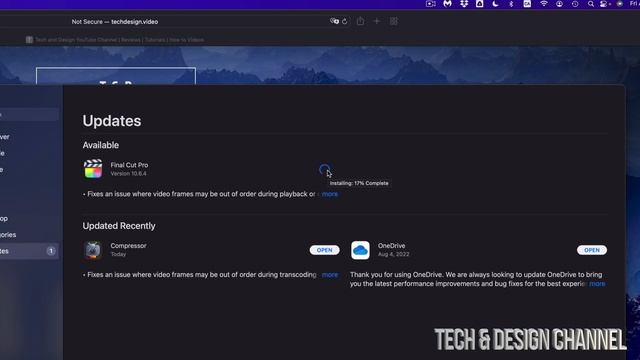Expand OneDrive description with more link
This screenshot has height=360, width=640.
tap(597, 284)
